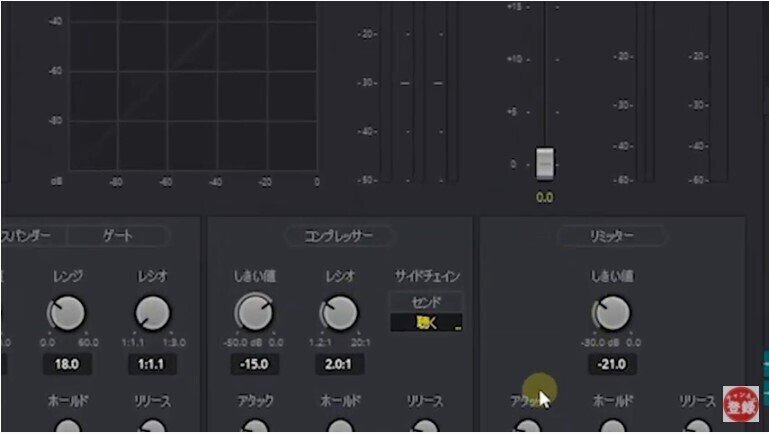Click the compressor ratio value field 2.0:1
This screenshot has height=434, width=769.
coord(338,364)
